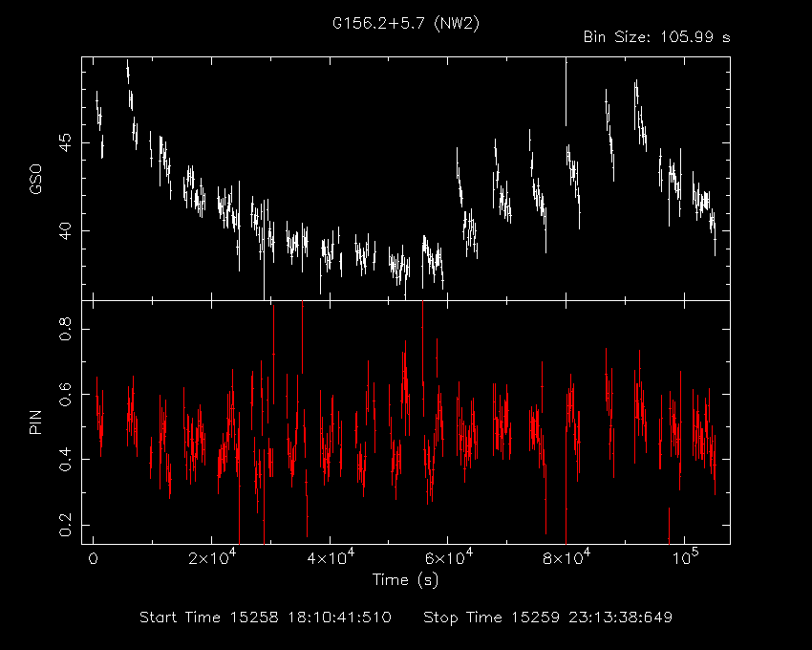
Task: Click the Start Time 15258 18:10:41:510 text
Action: click(266, 617)
